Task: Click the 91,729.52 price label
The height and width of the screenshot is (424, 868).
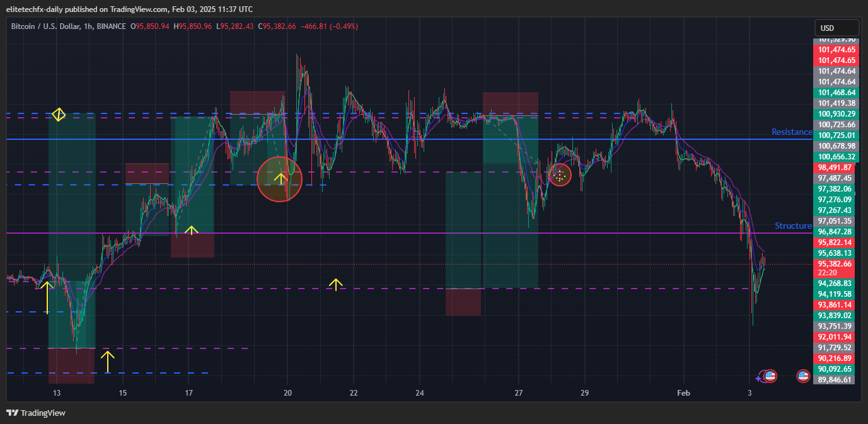Action: click(x=835, y=347)
